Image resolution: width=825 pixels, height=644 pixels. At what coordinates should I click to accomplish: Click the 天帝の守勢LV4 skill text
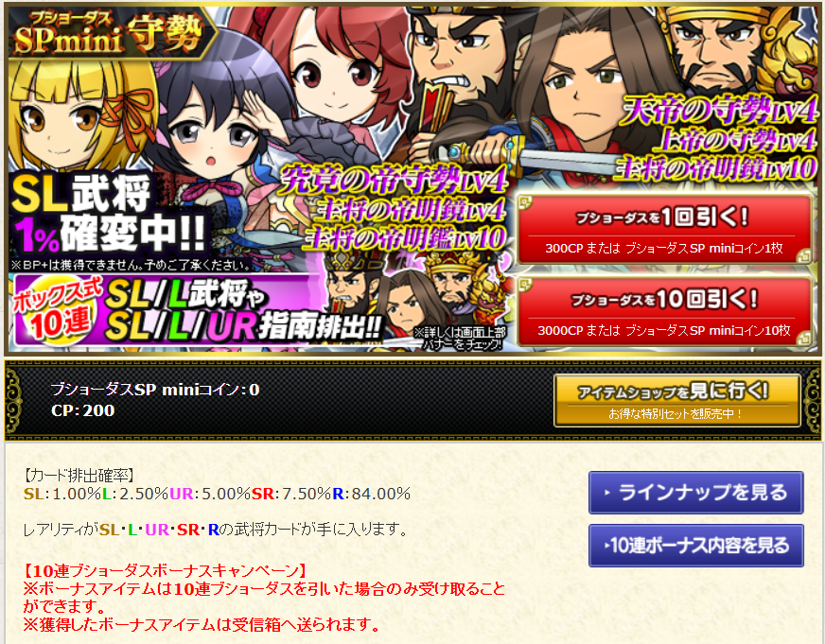(718, 112)
